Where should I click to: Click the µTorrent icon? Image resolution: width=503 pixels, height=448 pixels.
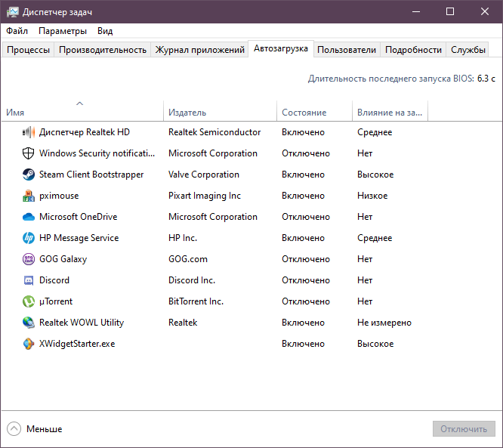(29, 301)
